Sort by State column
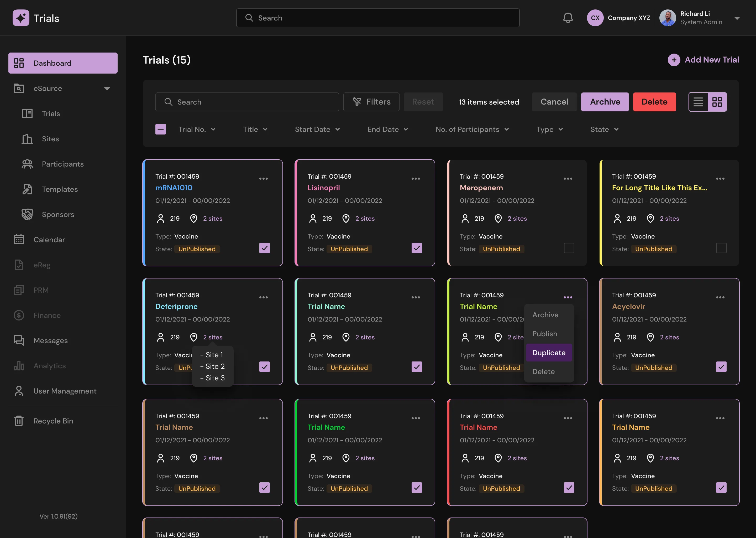The image size is (756, 538). click(x=604, y=130)
